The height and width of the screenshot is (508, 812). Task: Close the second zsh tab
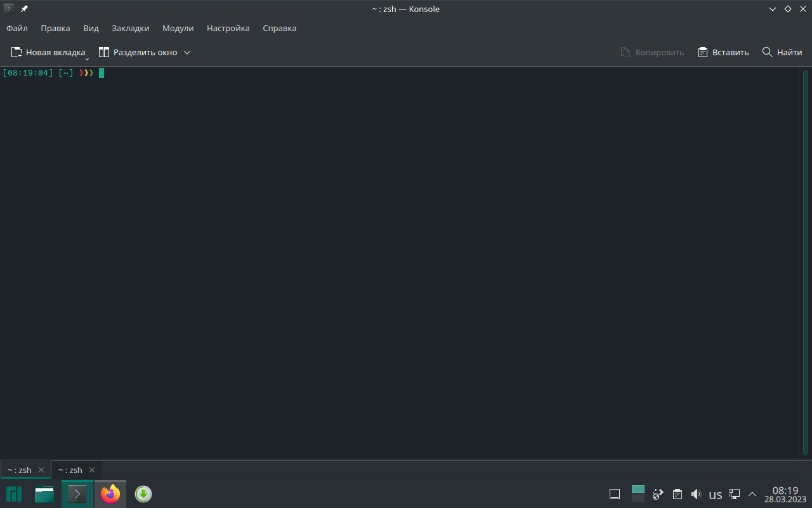[x=92, y=470]
